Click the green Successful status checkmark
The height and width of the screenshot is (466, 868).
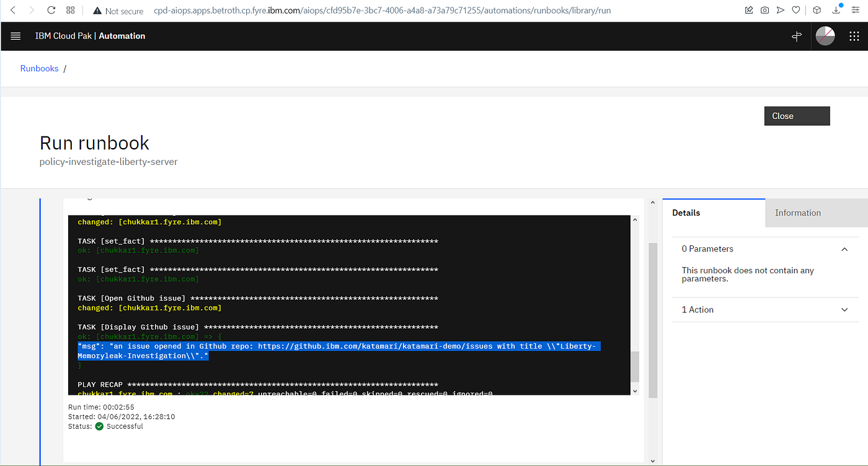(x=99, y=426)
